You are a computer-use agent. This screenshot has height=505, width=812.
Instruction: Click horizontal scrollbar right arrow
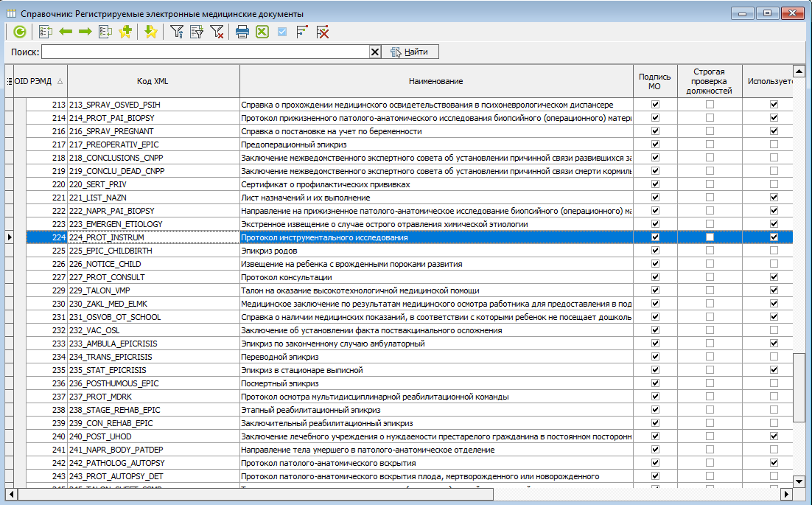coord(787,494)
